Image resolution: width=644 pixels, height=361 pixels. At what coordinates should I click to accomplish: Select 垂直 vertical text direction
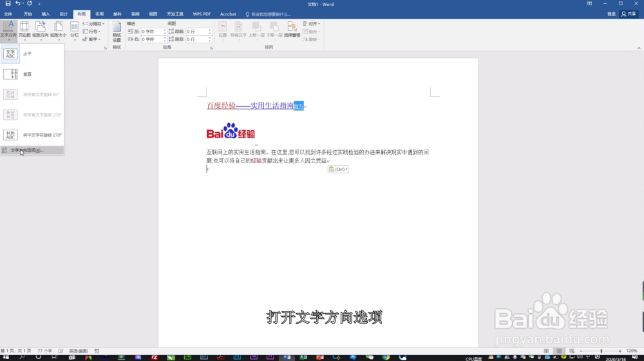click(32, 74)
